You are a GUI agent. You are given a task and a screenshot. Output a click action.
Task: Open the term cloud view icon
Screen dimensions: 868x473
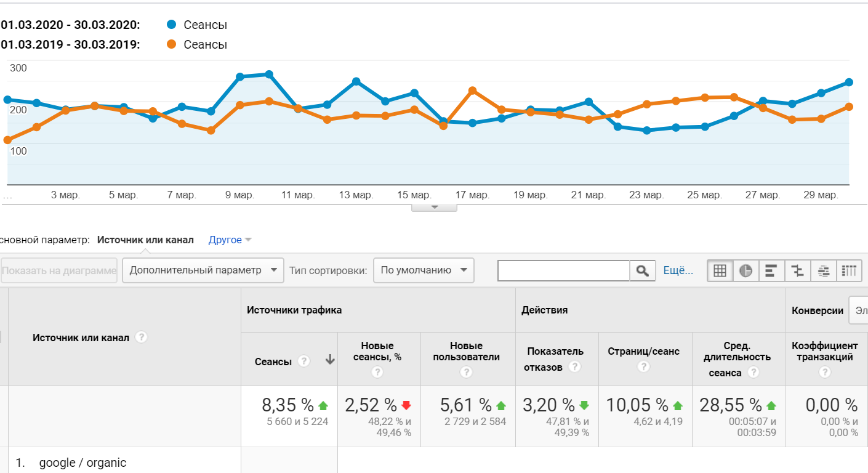click(x=824, y=270)
